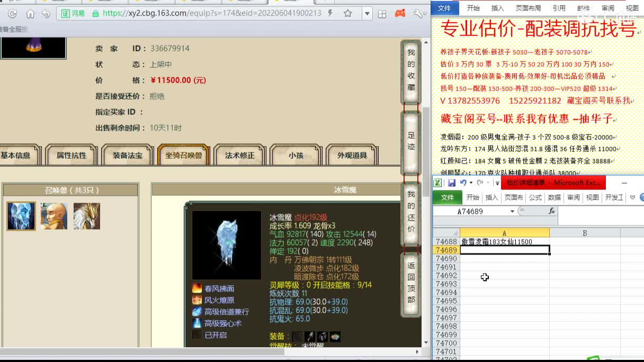Click the empty 已开启 skill slot
This screenshot has width=644, height=362.
tap(197, 335)
